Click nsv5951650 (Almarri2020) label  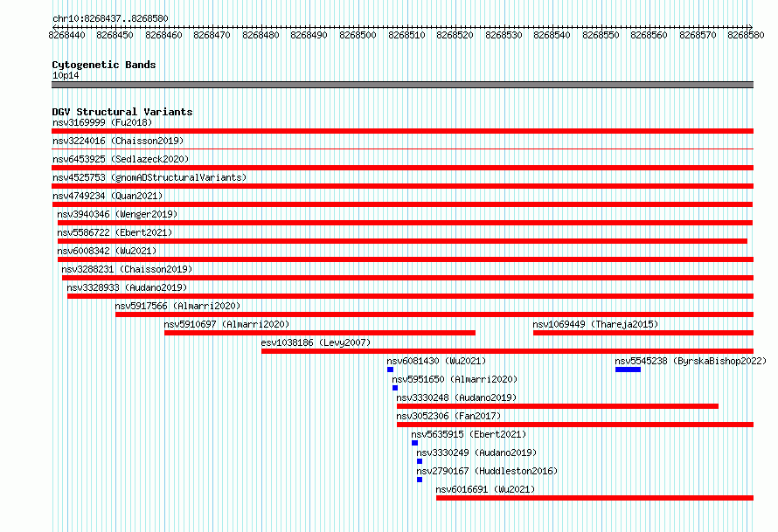(455, 379)
